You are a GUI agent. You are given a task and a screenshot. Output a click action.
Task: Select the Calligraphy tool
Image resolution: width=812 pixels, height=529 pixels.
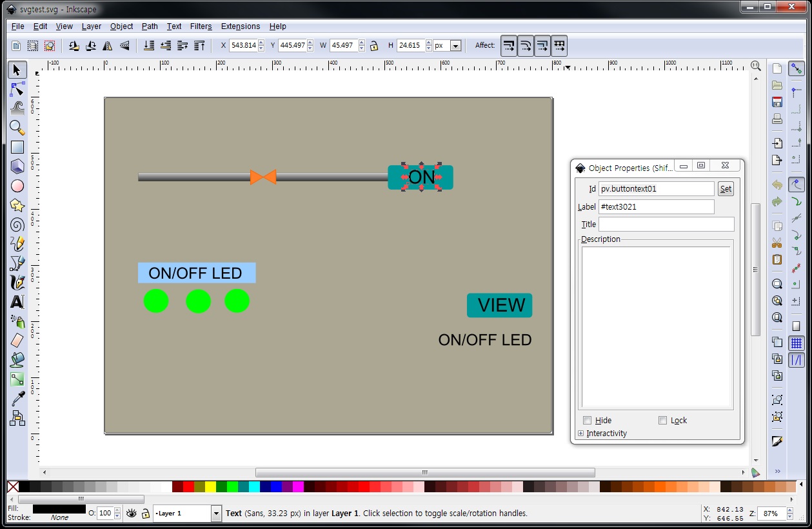point(17,282)
